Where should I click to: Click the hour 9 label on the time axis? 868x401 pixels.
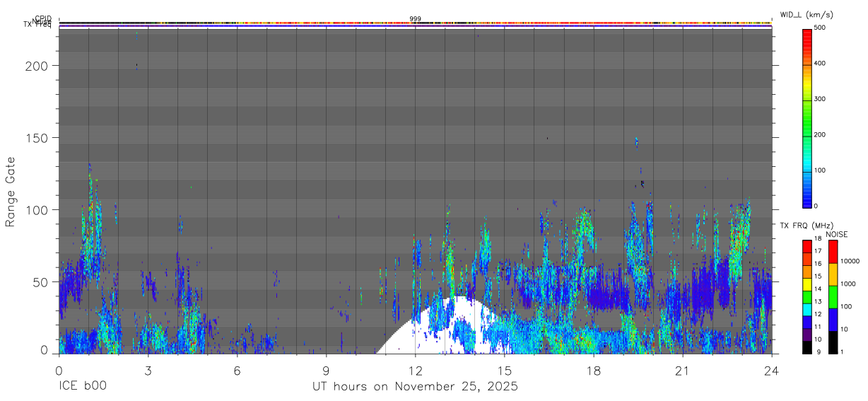(x=326, y=371)
